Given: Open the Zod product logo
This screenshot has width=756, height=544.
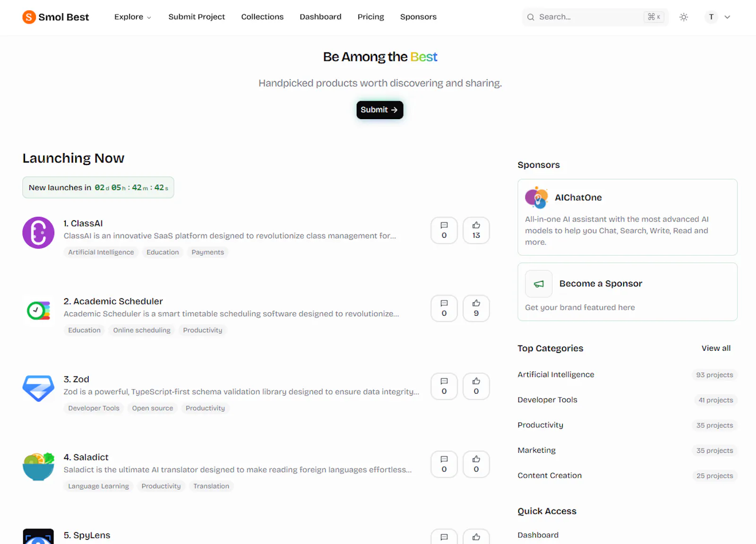Looking at the screenshot, I should tap(38, 389).
